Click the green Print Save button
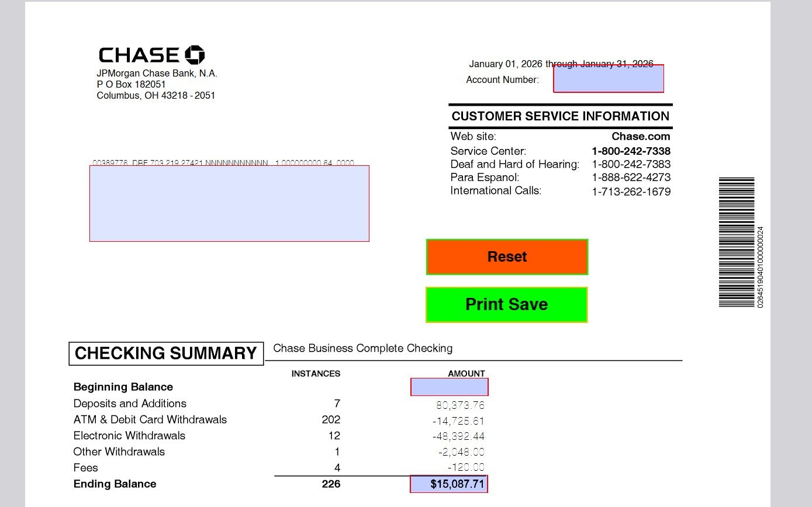Viewport: 812px width, 507px height. click(x=506, y=304)
